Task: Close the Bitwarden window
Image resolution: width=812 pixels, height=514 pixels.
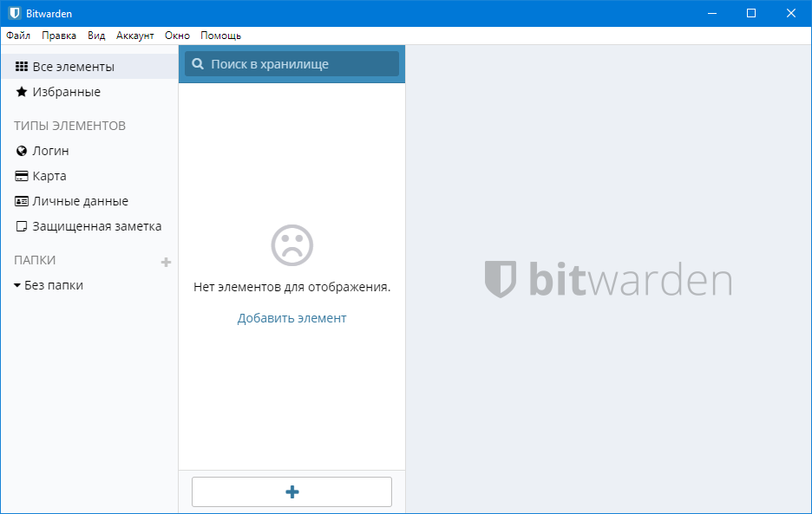Action: pos(791,14)
